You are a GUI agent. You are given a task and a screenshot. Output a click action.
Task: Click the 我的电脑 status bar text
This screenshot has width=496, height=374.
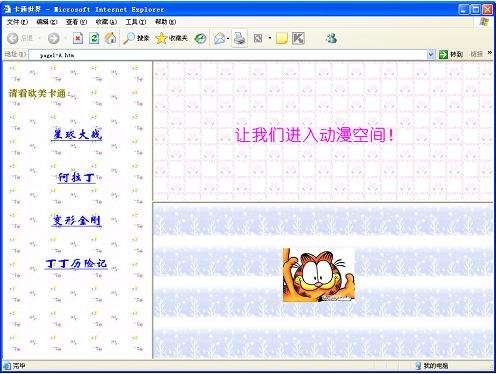(436, 366)
